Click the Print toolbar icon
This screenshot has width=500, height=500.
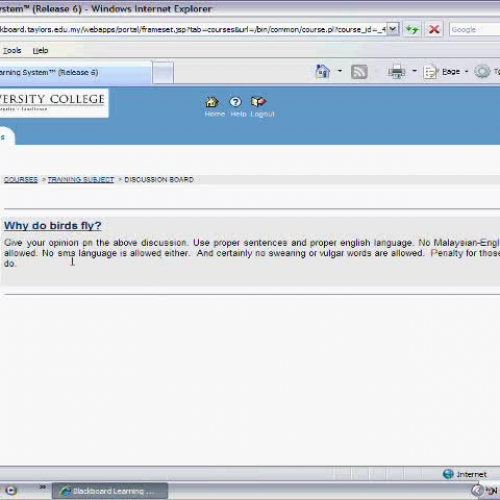pos(396,72)
